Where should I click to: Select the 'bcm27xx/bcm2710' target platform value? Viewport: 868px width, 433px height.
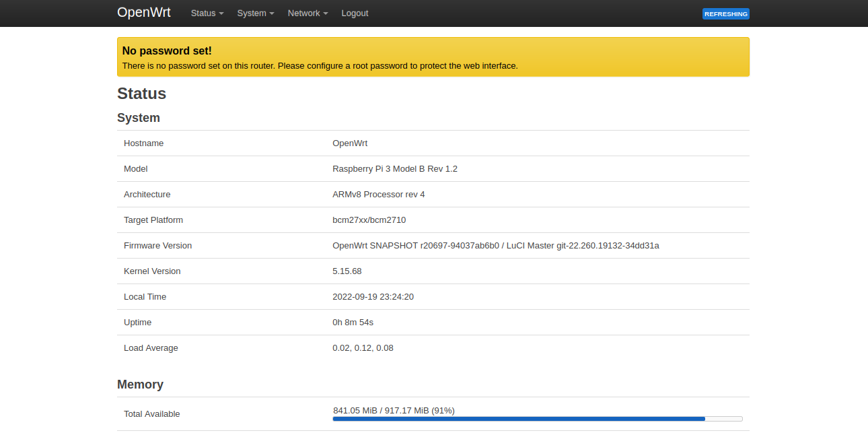coord(369,220)
